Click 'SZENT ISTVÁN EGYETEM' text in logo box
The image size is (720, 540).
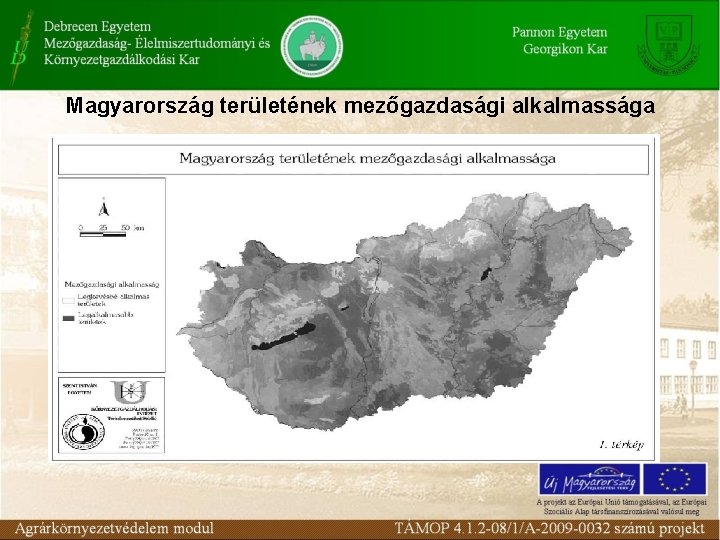[79, 389]
